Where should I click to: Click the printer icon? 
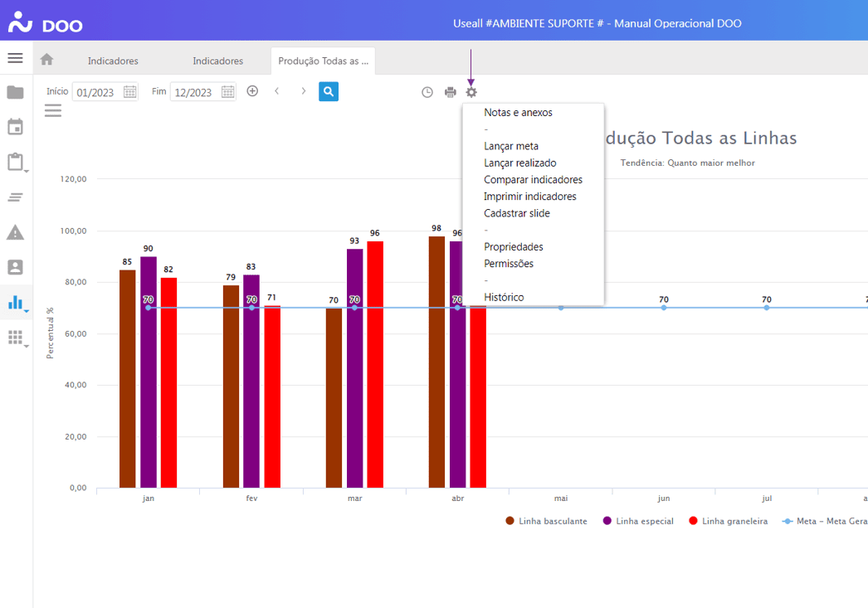(451, 92)
